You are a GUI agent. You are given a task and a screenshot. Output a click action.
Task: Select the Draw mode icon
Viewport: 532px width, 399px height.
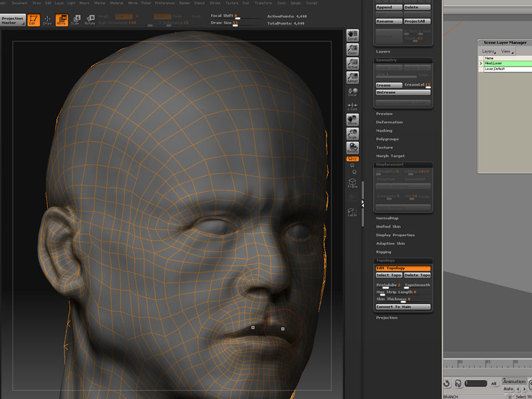[x=47, y=19]
